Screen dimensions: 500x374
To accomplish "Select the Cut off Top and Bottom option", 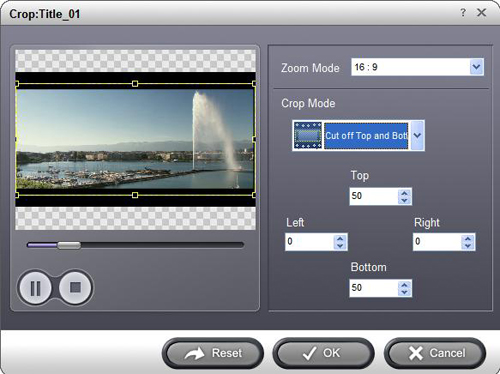I will tap(366, 136).
